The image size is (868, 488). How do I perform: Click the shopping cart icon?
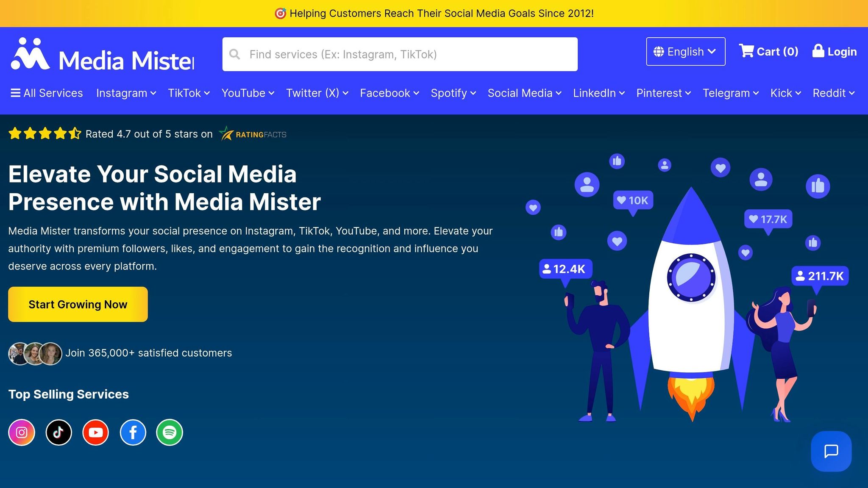[746, 51]
